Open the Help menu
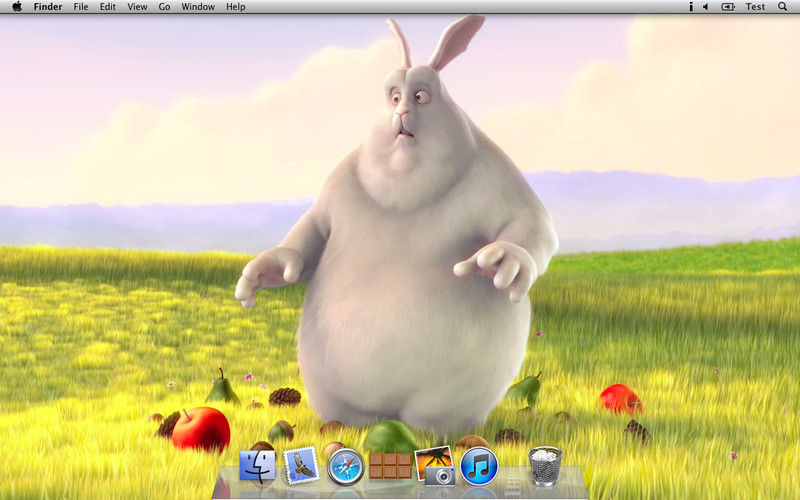The height and width of the screenshot is (500, 800). pyautogui.click(x=236, y=7)
